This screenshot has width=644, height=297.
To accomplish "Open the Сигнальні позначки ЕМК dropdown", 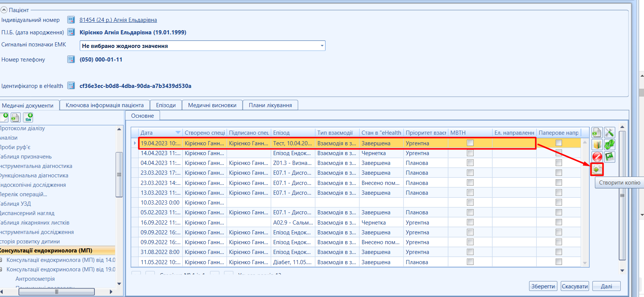I will (322, 46).
